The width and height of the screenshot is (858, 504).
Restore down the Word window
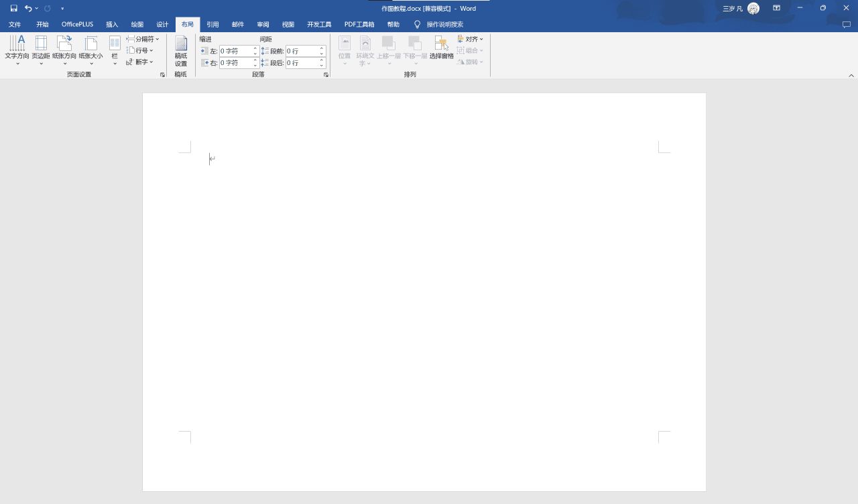(x=823, y=8)
